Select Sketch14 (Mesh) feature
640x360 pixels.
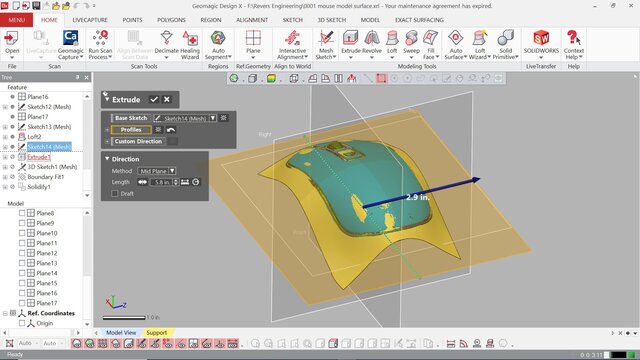49,147
